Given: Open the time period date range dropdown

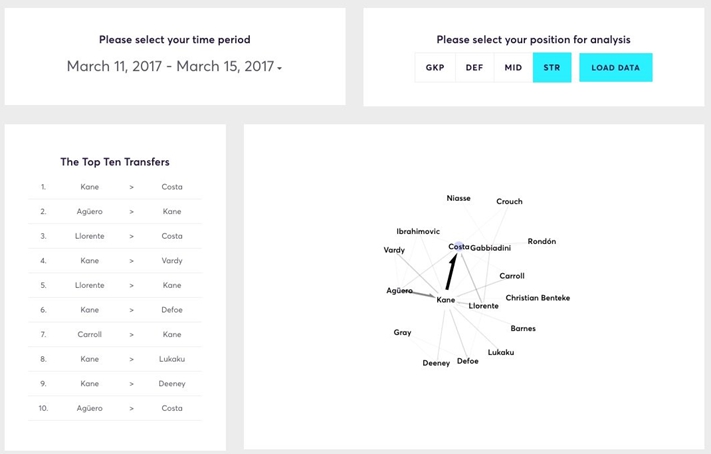Looking at the screenshot, I should pos(174,67).
